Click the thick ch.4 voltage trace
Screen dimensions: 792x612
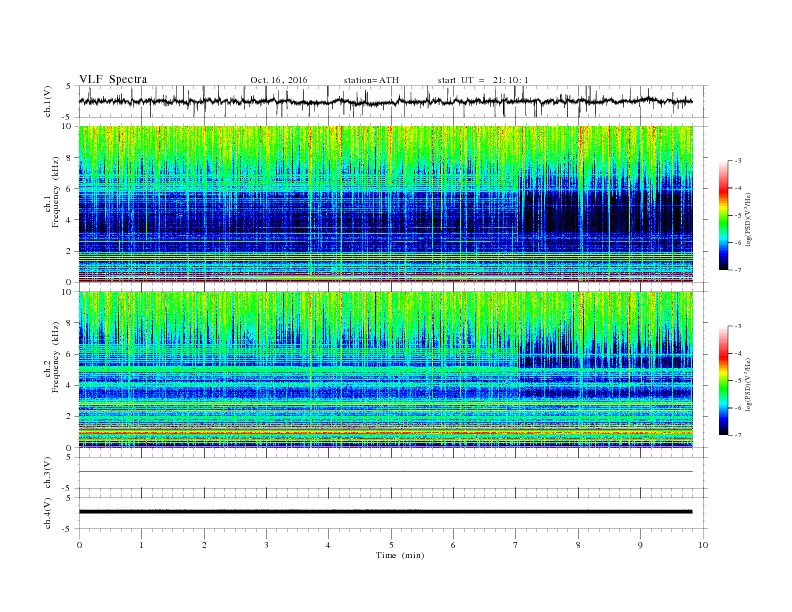tap(385, 512)
